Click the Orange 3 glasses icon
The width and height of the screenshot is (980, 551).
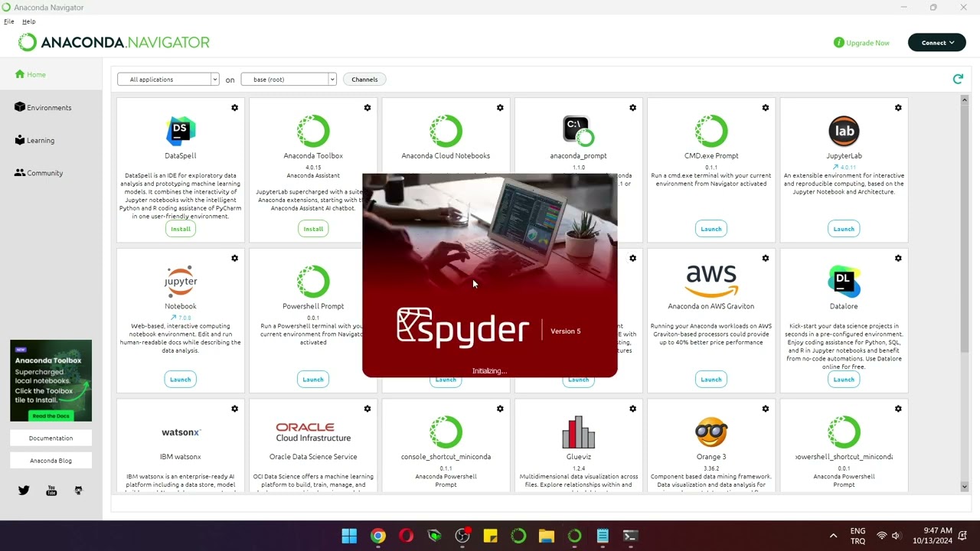(x=711, y=432)
